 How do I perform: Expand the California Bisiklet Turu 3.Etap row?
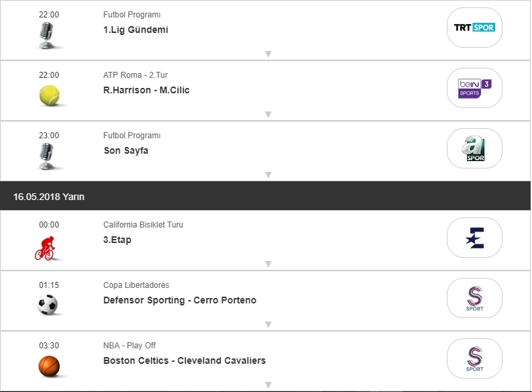click(x=268, y=264)
